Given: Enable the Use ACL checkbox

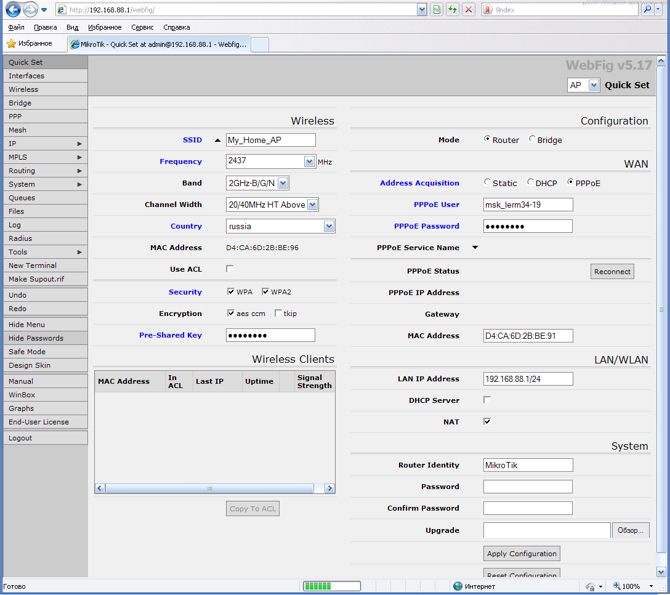Looking at the screenshot, I should (x=230, y=269).
